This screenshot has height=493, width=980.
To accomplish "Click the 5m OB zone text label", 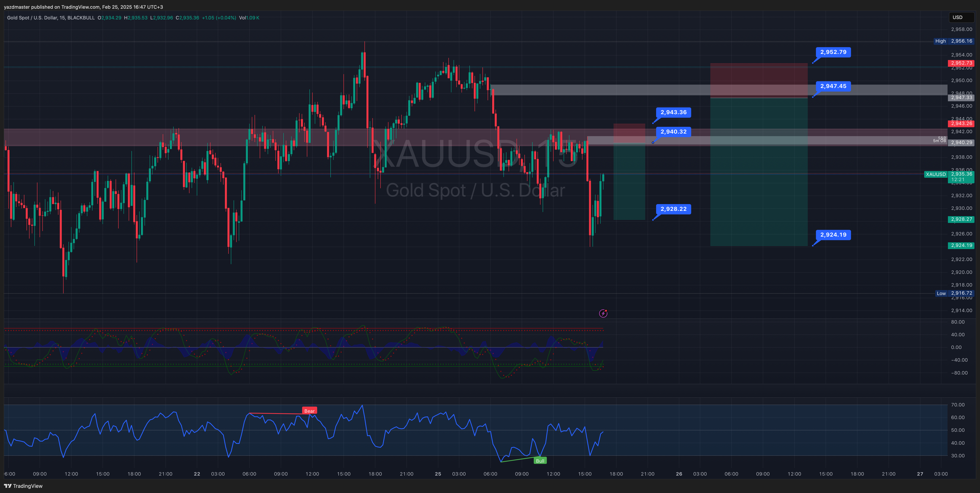I will (x=939, y=141).
